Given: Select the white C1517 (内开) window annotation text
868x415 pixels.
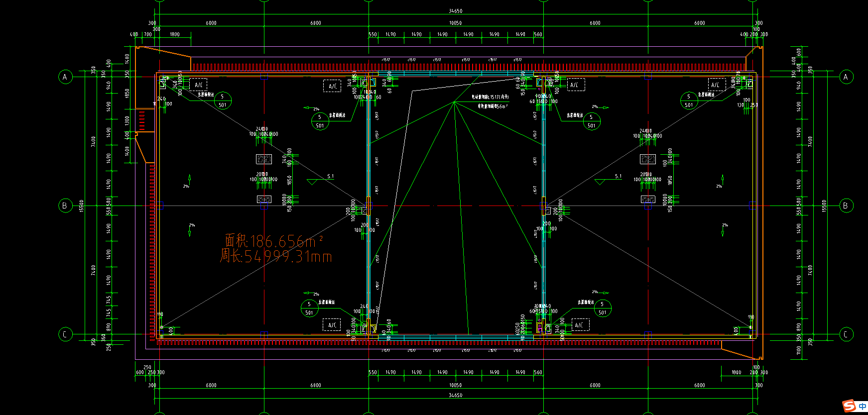Looking at the screenshot, I should pyautogui.click(x=491, y=97).
